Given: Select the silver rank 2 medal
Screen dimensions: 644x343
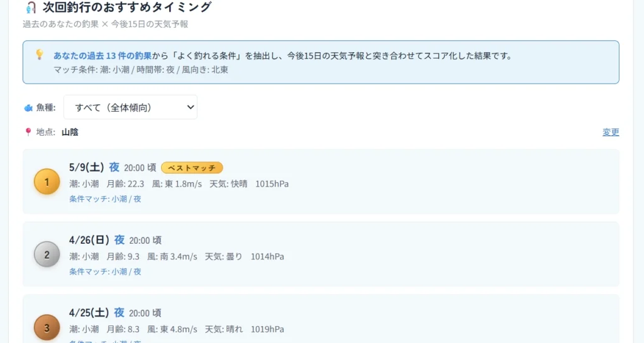Looking at the screenshot, I should (47, 254).
